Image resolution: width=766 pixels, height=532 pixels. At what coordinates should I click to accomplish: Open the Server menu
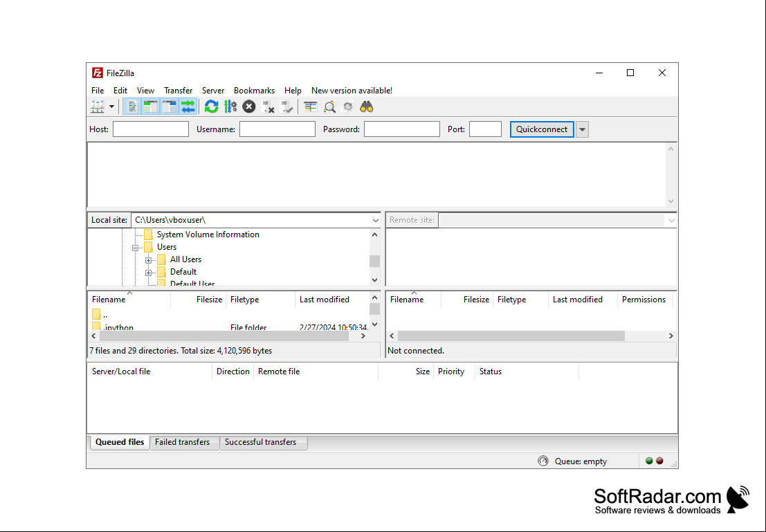(213, 91)
